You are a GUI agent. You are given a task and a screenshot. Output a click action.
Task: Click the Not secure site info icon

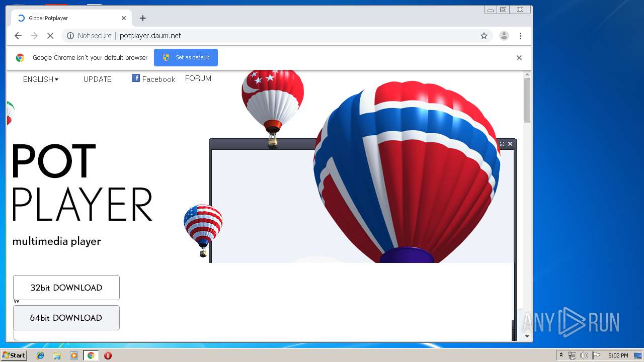[70, 36]
